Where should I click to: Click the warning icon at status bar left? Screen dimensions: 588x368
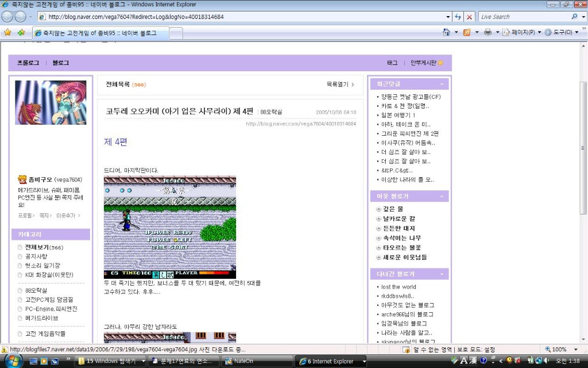click(x=5, y=349)
